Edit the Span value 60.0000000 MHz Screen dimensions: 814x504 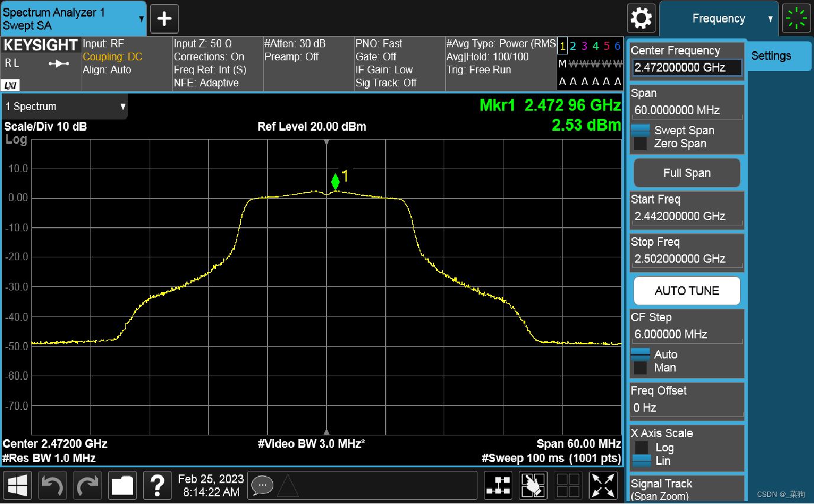tap(687, 110)
